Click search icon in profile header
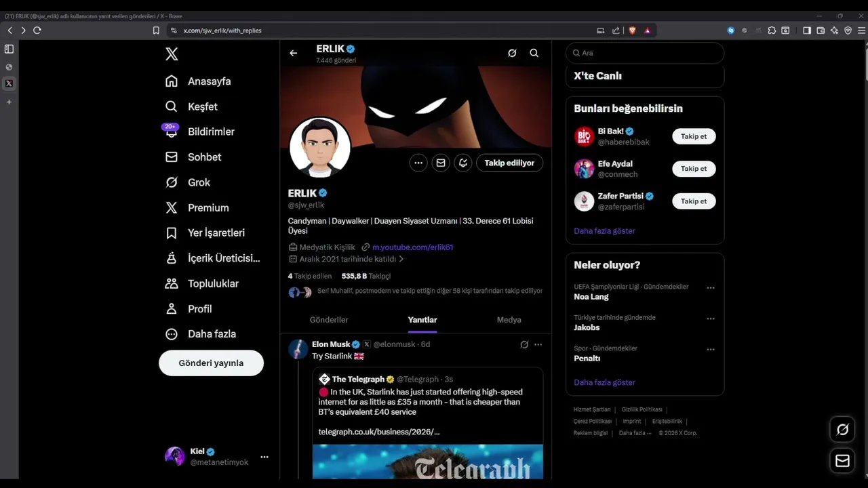The width and height of the screenshot is (868, 488). (x=534, y=53)
